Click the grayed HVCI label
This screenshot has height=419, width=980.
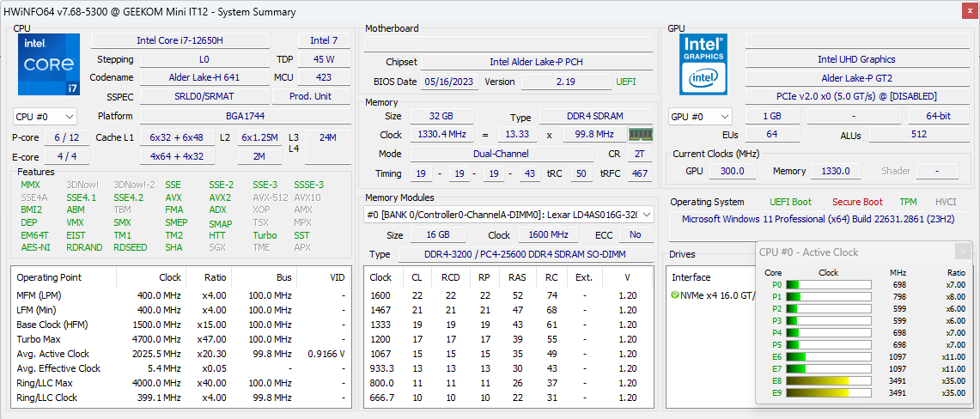947,202
